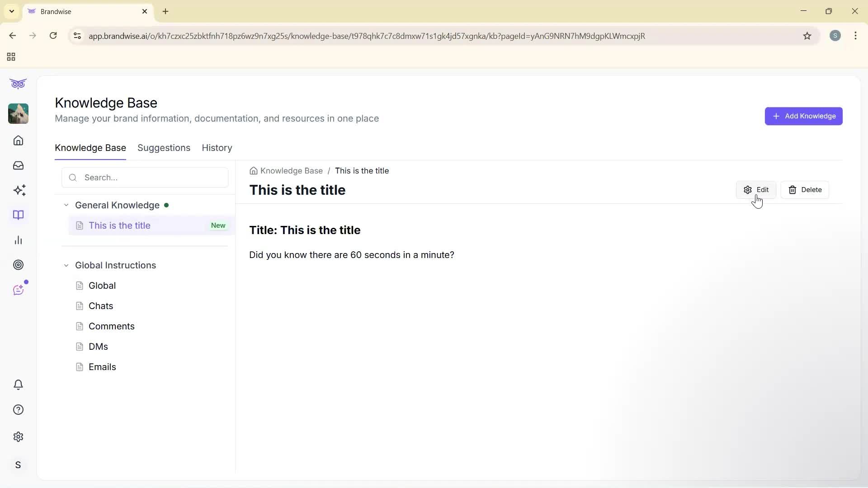Open the Home section in the sidebar
The image size is (868, 488).
click(x=18, y=141)
